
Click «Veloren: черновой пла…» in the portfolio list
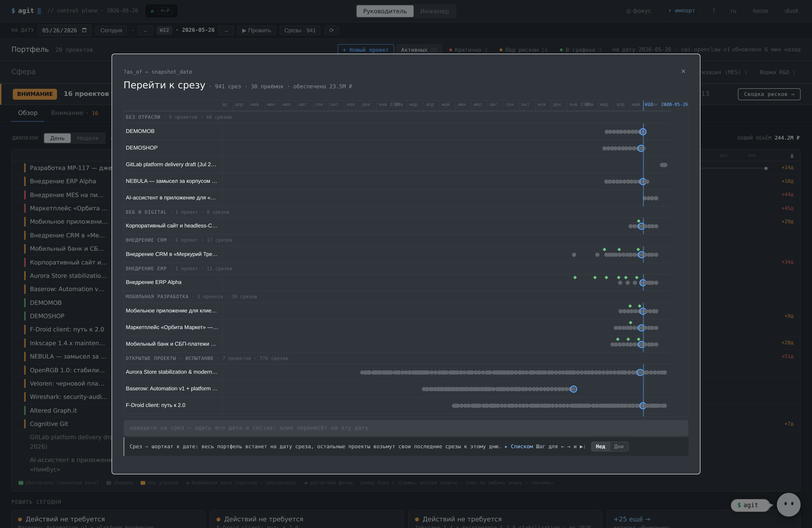click(x=67, y=383)
